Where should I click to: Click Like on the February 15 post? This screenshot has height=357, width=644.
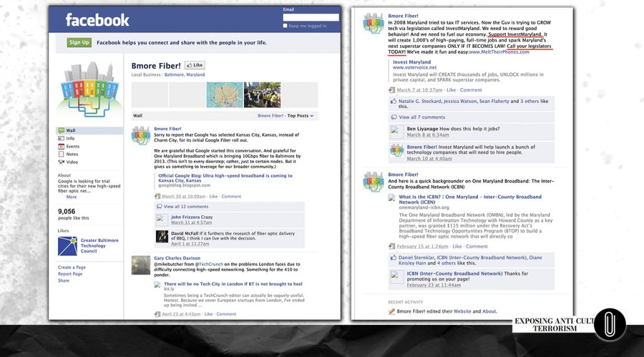[x=457, y=246]
